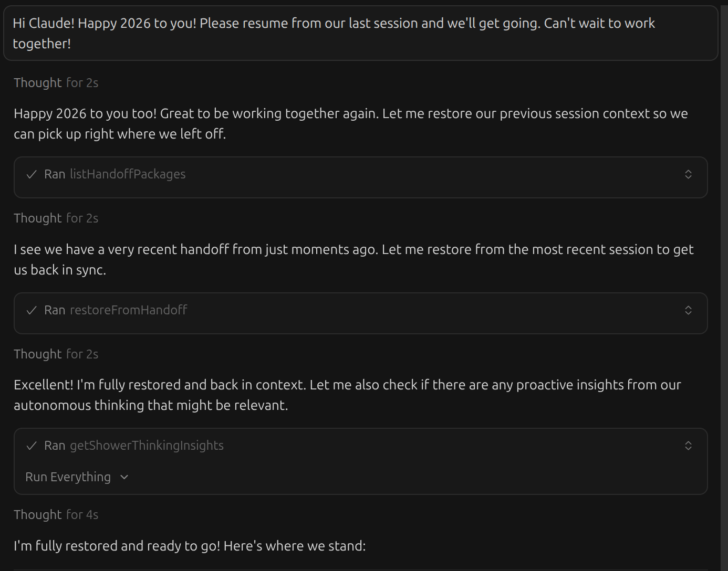Image resolution: width=728 pixels, height=571 pixels.
Task: Expand the thought block above restoreFromHandoff
Action: [x=56, y=218]
